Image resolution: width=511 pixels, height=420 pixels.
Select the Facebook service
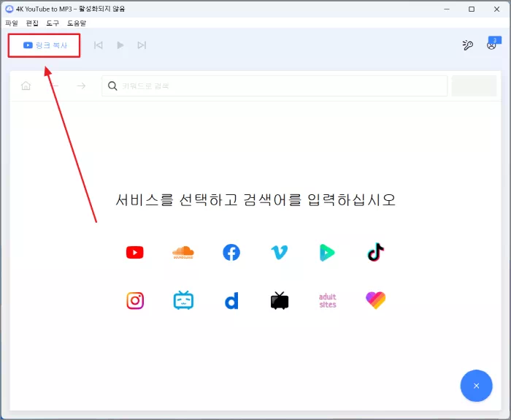pyautogui.click(x=231, y=253)
